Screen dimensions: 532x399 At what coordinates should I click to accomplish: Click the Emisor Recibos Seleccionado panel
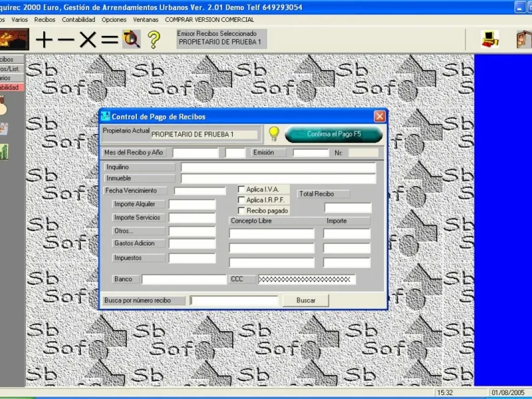(x=221, y=39)
